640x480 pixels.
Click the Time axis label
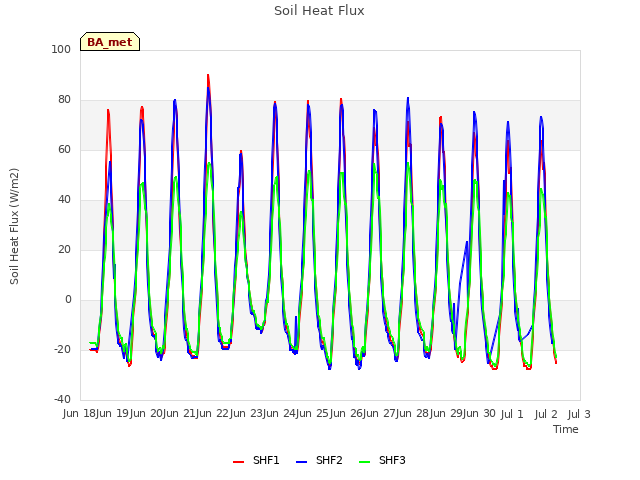566,429
